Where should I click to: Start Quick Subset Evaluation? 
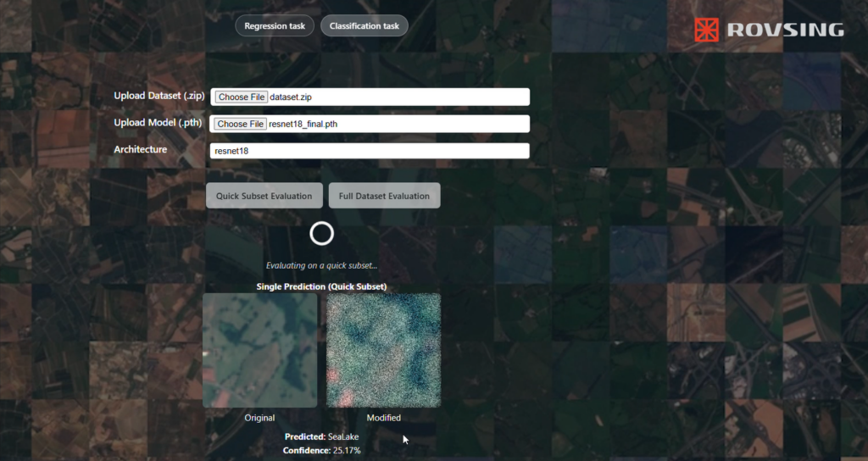coord(264,196)
